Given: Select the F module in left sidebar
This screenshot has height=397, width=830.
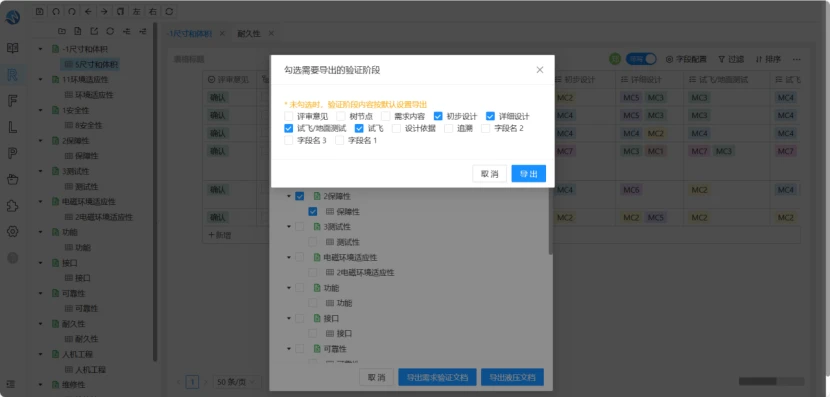Looking at the screenshot, I should pos(13,101).
